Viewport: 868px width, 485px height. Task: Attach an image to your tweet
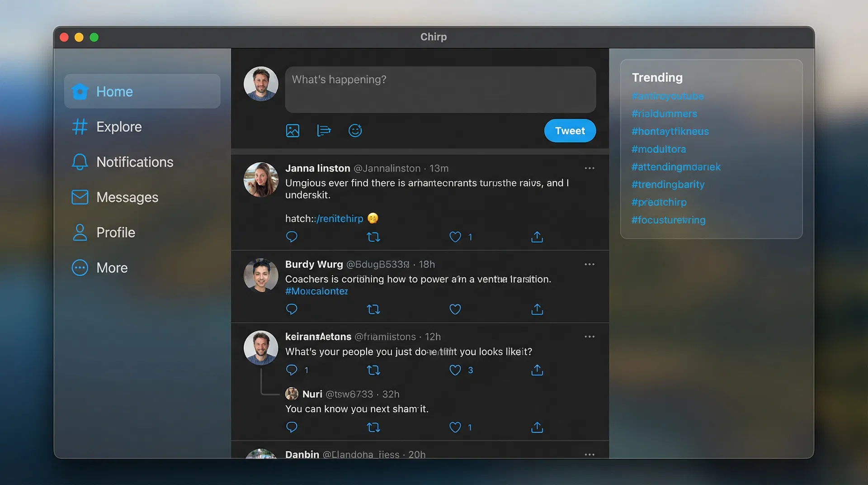coord(293,131)
